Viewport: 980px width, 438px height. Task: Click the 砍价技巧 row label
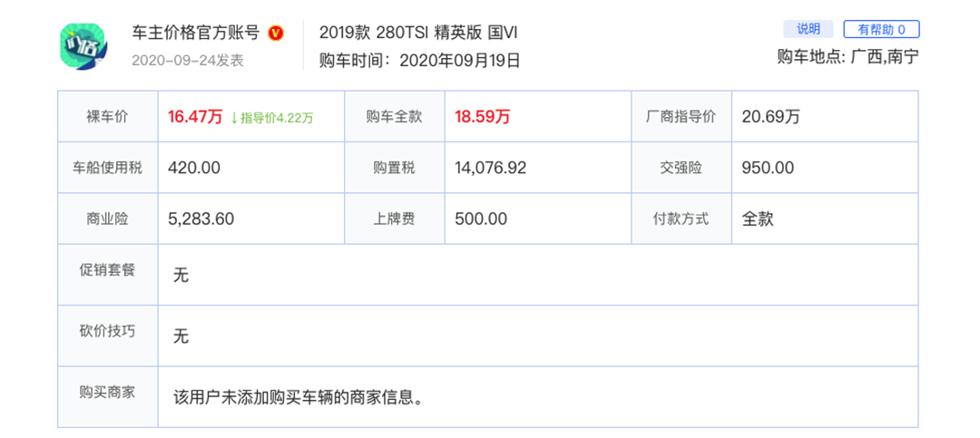107,331
